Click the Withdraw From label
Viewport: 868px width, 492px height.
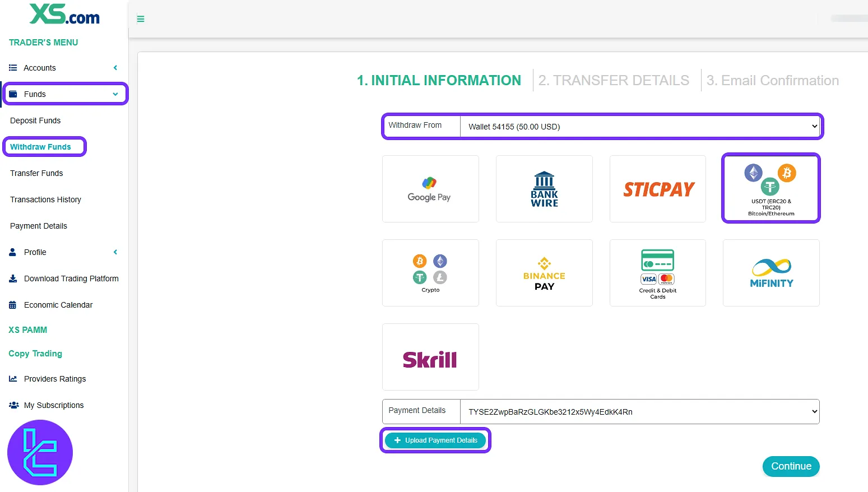415,125
